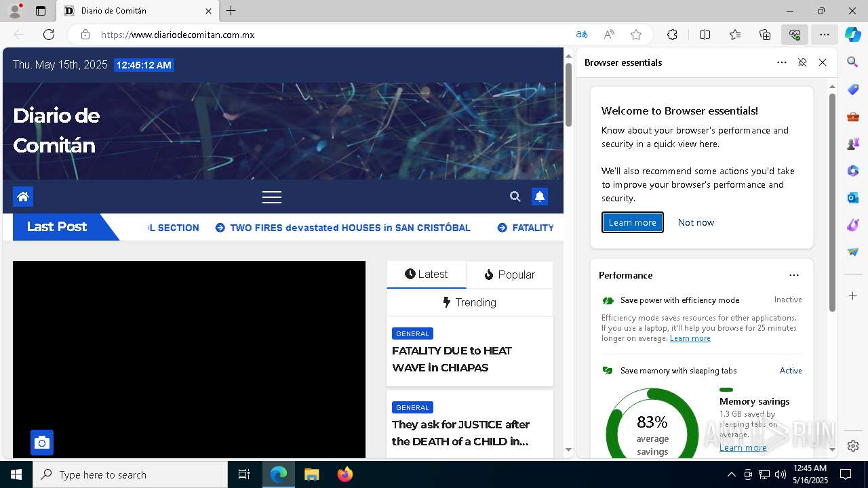Switch to the Trending tab
The image size is (868, 488).
[x=469, y=302]
